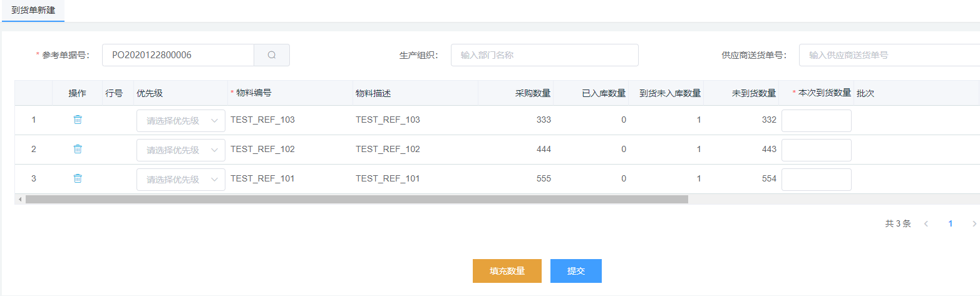Delete row 1 using trash icon

coord(78,120)
